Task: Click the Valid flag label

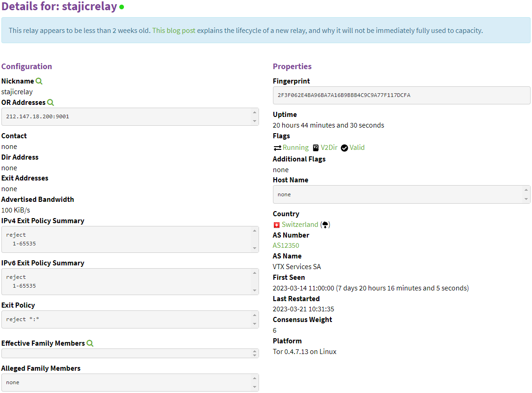Action: coord(357,148)
